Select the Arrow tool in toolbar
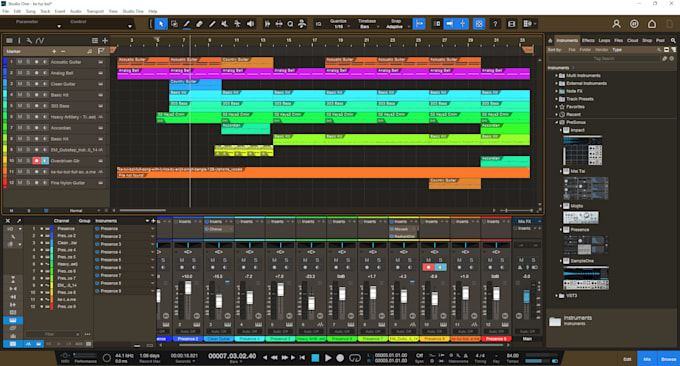Image resolution: width=680 pixels, height=366 pixels. (x=161, y=24)
